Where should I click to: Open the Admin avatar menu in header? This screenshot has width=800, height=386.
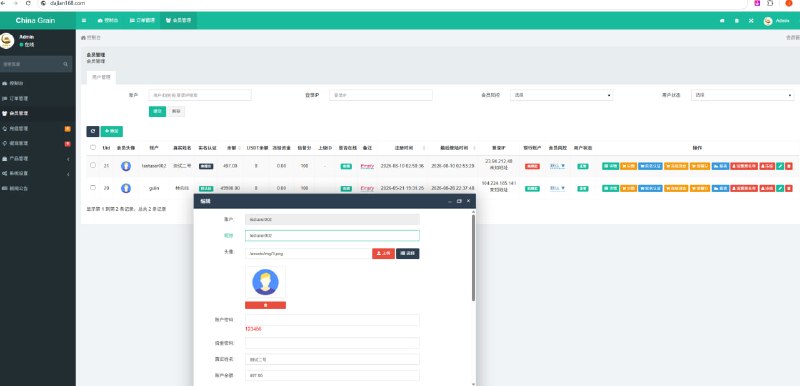[776, 20]
